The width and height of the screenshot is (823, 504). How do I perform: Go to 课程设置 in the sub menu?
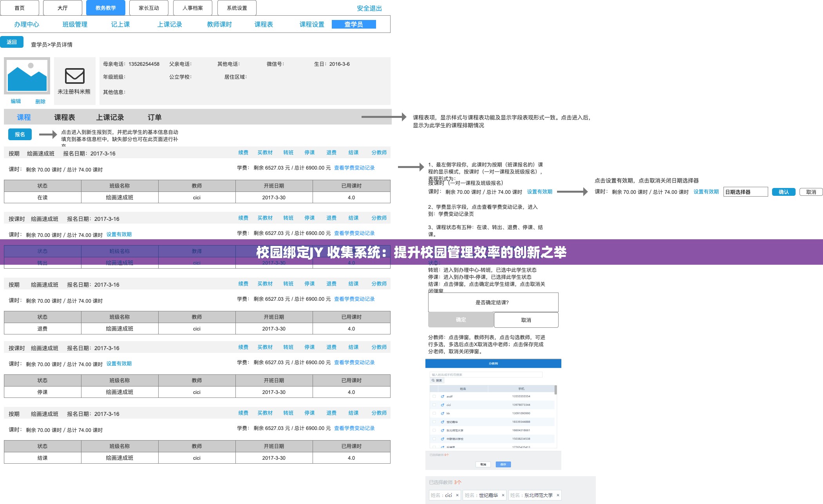pyautogui.click(x=312, y=24)
